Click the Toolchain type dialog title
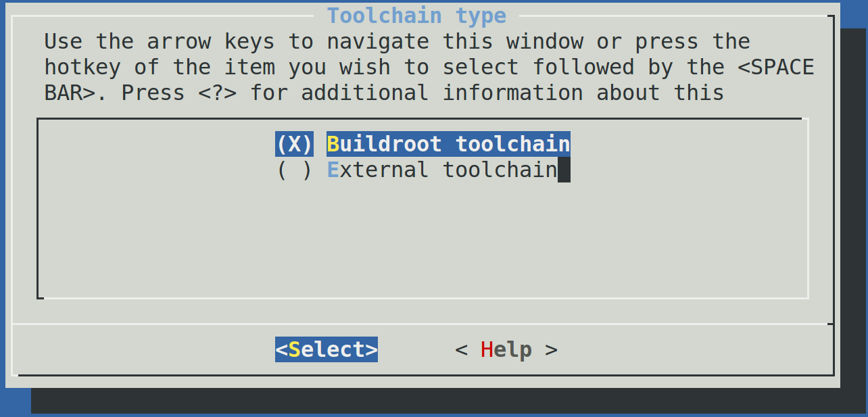Screen dimensions: 868x417 (x=416, y=15)
